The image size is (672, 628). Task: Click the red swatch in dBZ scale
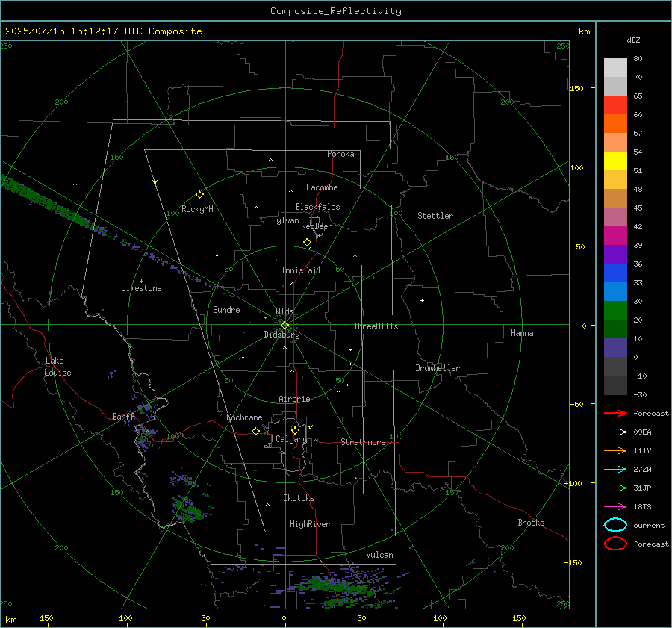coord(615,105)
